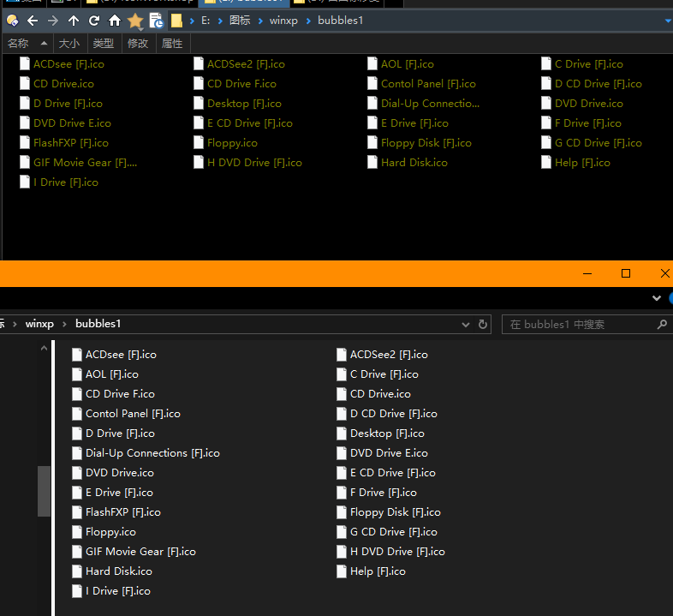
Task: Open the favorites star icon
Action: pyautogui.click(x=135, y=21)
